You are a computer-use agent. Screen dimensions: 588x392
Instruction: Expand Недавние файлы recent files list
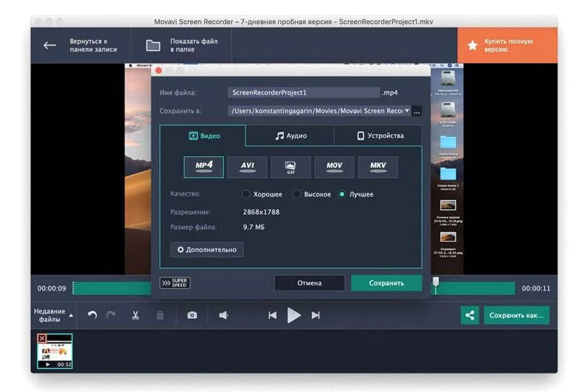(54, 315)
